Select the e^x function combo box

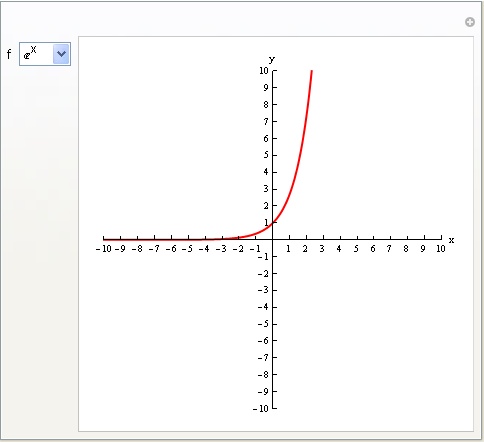[45, 54]
